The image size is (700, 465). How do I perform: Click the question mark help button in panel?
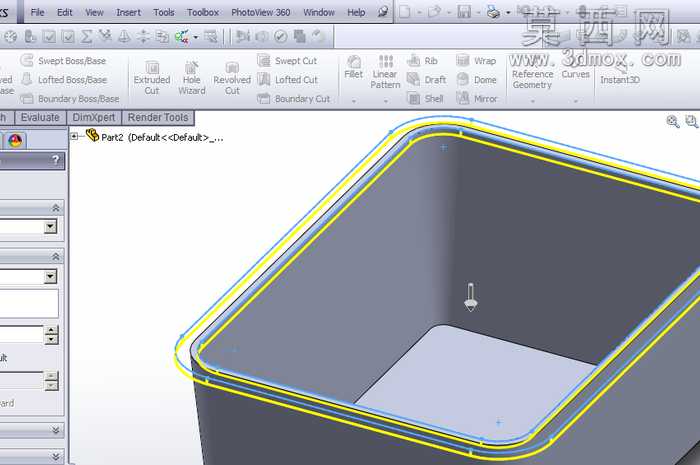[55, 160]
